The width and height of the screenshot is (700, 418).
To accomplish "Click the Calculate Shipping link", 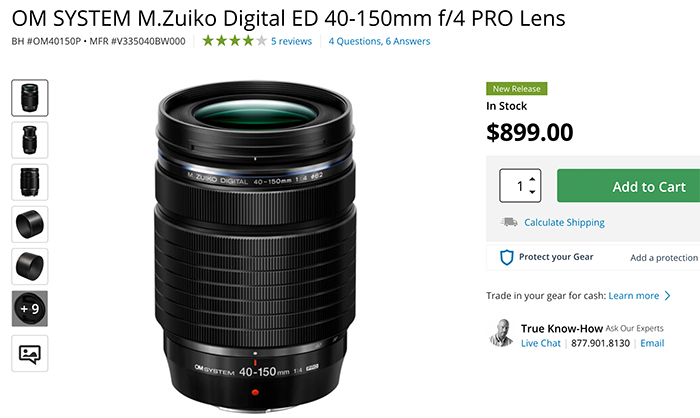I will coord(564,222).
